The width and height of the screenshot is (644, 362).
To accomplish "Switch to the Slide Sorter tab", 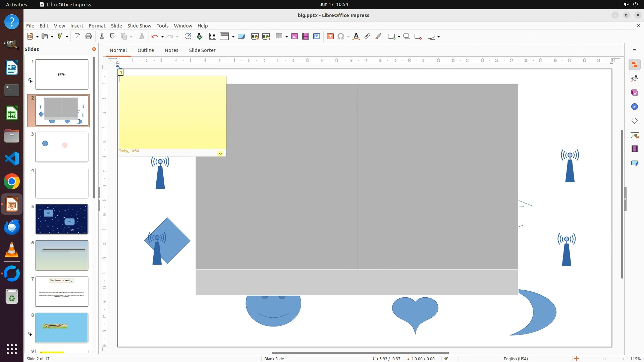I will coord(202,50).
